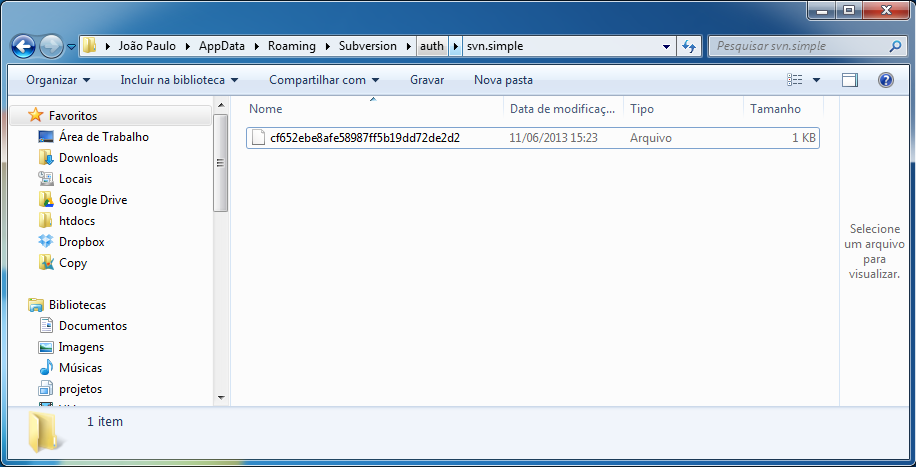Viewport: 916px width, 467px height.
Task: Open Documentos library
Action: [93, 326]
